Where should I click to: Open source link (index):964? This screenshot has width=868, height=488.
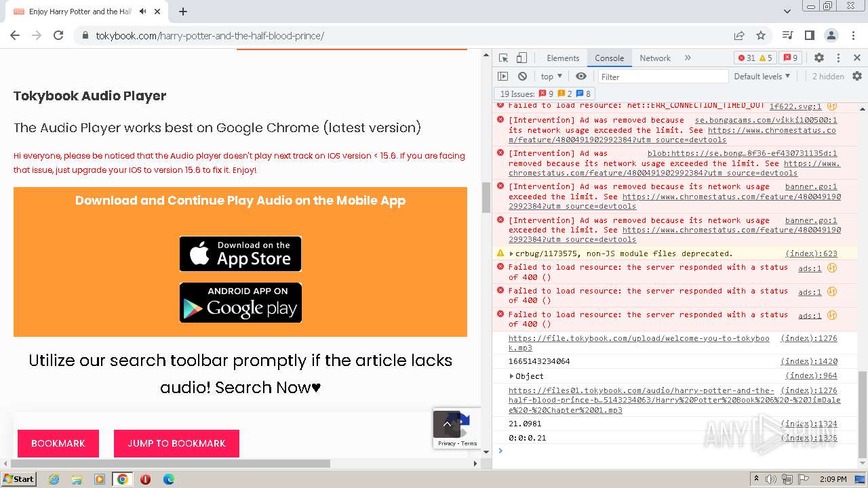[811, 376]
